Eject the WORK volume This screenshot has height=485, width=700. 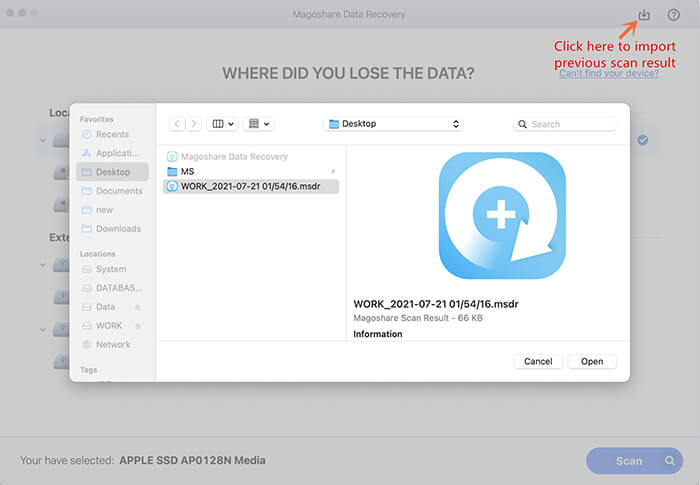pyautogui.click(x=138, y=326)
